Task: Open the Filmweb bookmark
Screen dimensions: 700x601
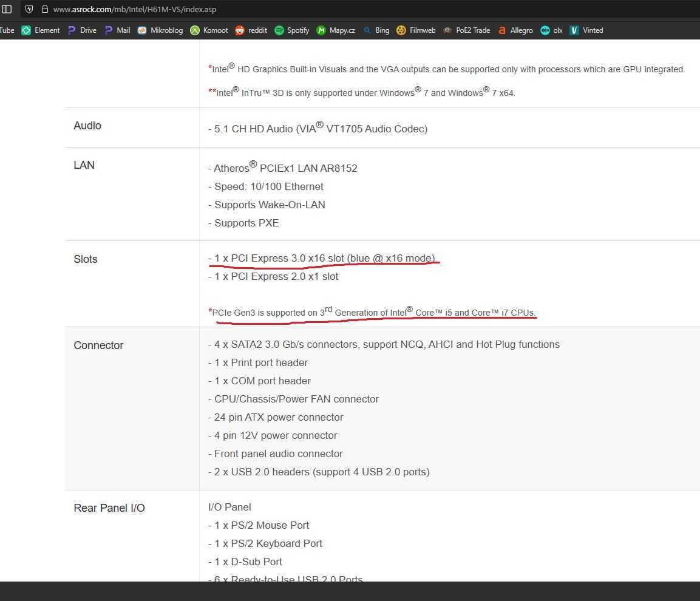Action: pyautogui.click(x=416, y=30)
